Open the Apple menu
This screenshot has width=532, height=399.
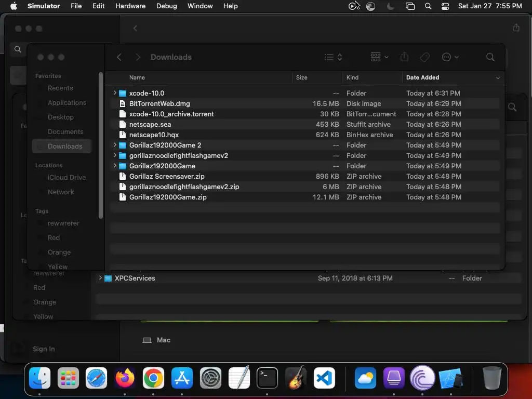(14, 6)
